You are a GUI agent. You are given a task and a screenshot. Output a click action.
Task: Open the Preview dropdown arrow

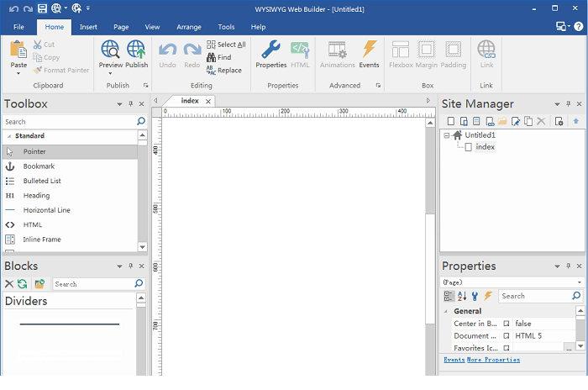tap(110, 74)
